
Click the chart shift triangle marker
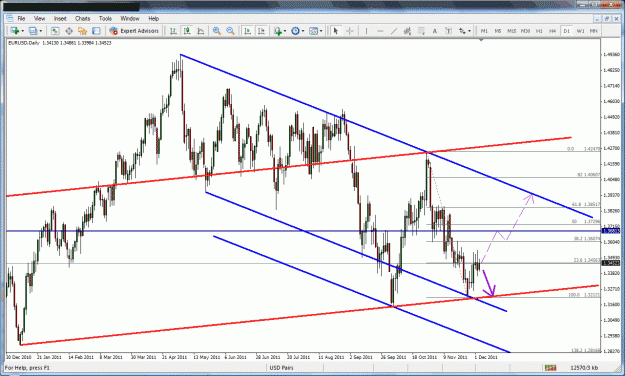tap(481, 40)
